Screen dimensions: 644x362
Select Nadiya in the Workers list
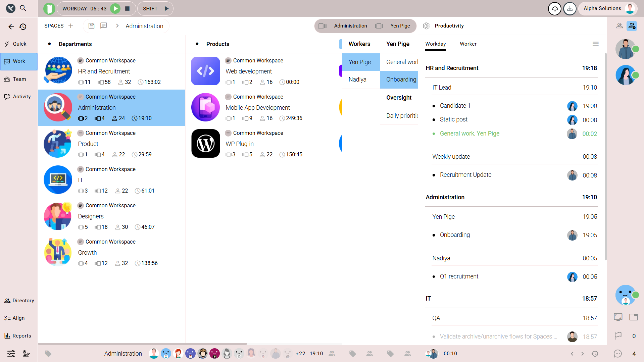357,80
